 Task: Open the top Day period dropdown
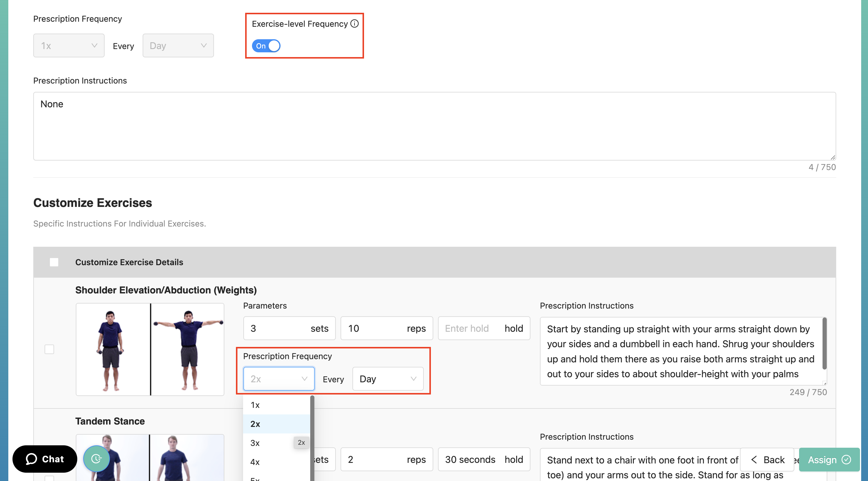tap(178, 45)
